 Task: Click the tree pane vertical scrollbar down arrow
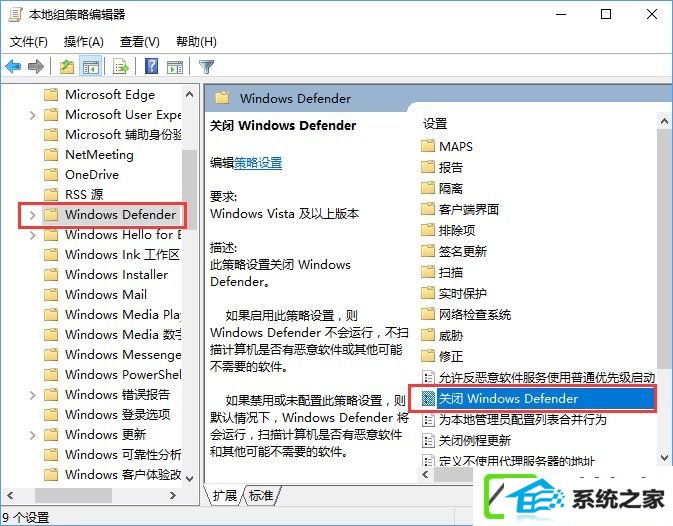(190, 478)
